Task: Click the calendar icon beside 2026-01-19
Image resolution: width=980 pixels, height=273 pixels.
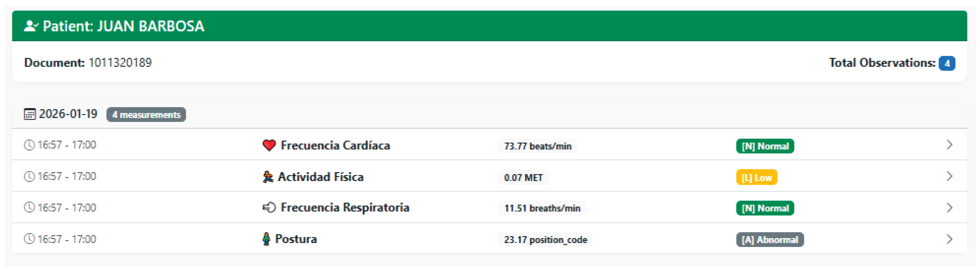Action: coord(30,114)
